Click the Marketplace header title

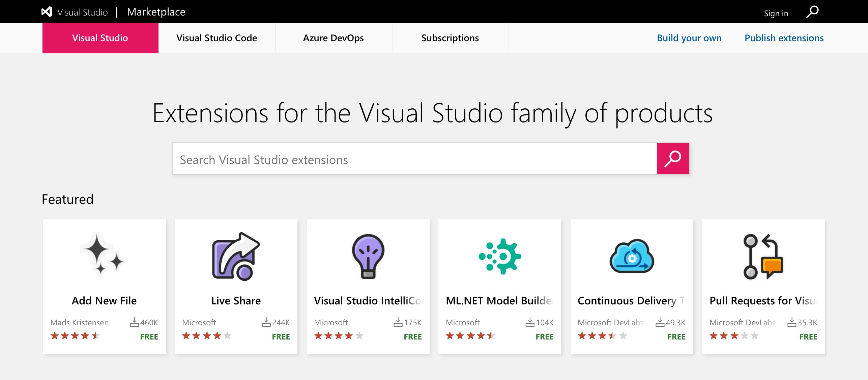pyautogui.click(x=156, y=12)
